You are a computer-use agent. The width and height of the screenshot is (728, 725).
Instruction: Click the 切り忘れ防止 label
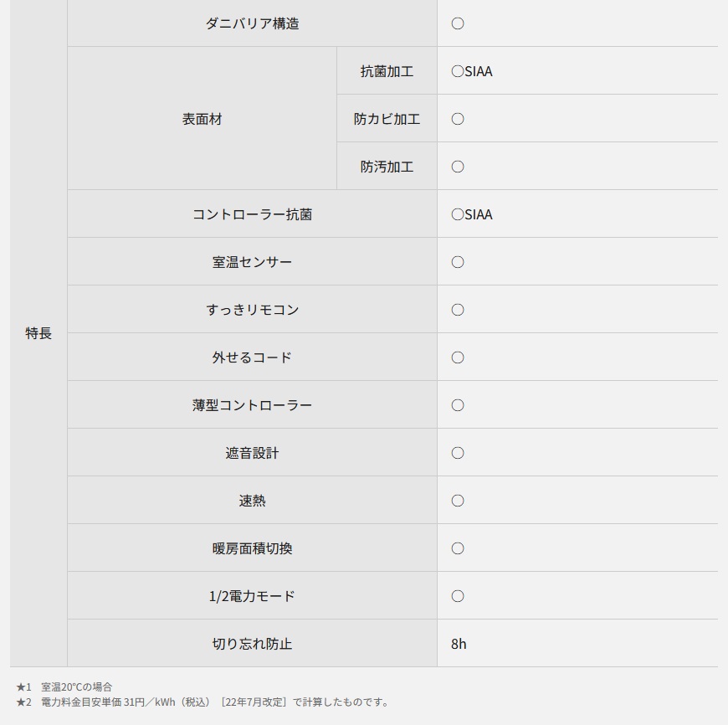tap(252, 644)
